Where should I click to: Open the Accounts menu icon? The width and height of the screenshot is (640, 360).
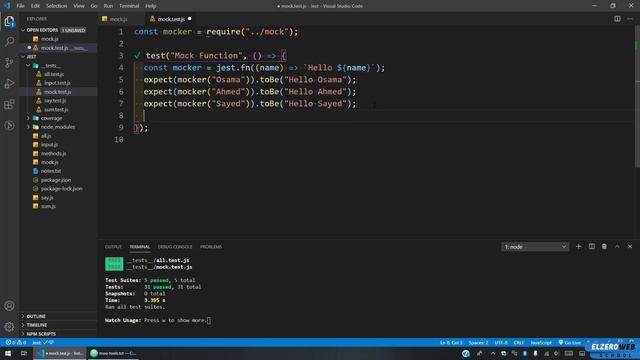coord(9,306)
